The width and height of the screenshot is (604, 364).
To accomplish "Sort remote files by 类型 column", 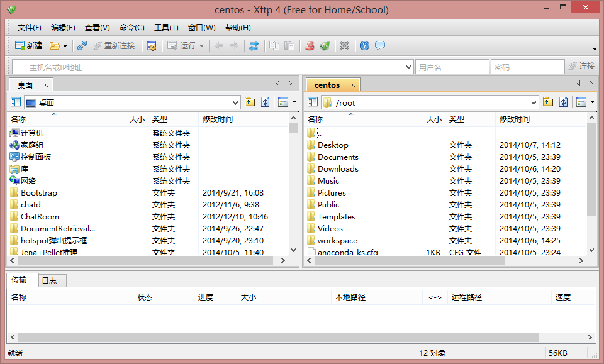I will pos(471,119).
